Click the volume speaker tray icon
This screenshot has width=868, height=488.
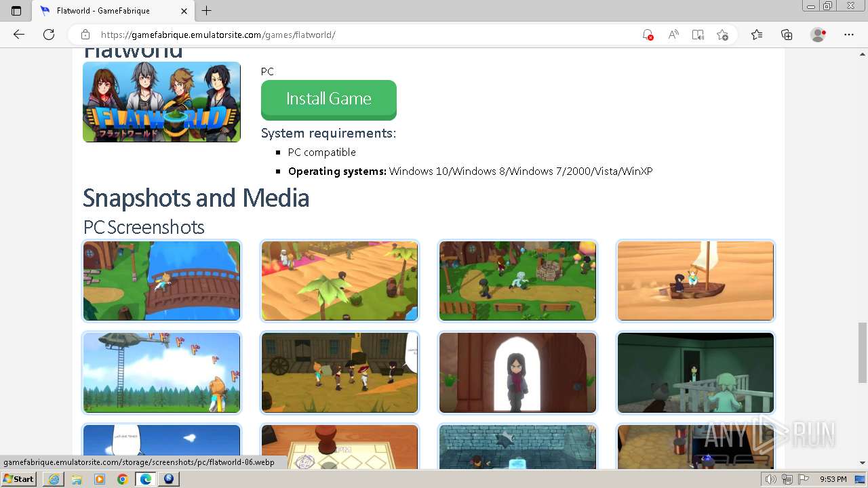click(x=771, y=479)
